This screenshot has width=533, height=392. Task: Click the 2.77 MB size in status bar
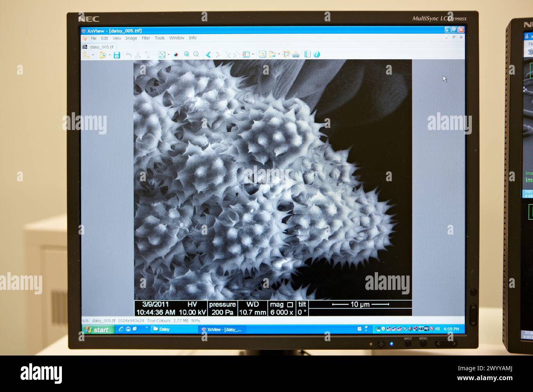[181, 321]
